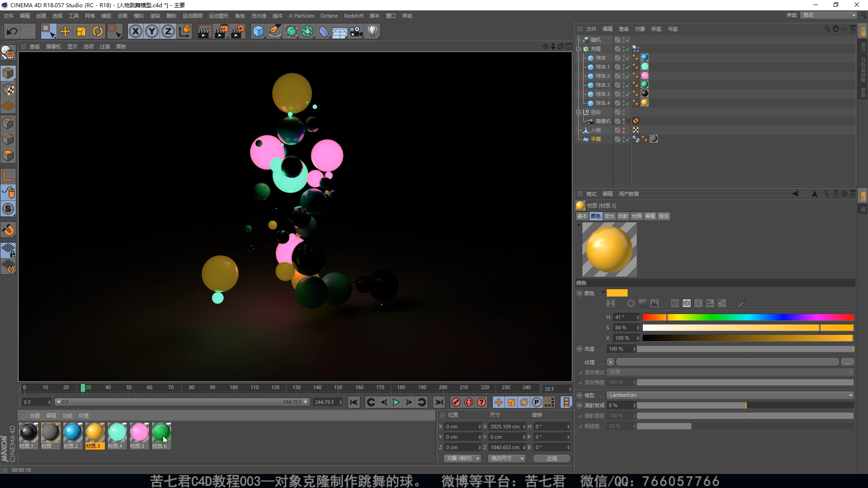Open the 绝对尺寸 size mode dropdown
Viewport: 868px width, 488px height.
pos(507,458)
